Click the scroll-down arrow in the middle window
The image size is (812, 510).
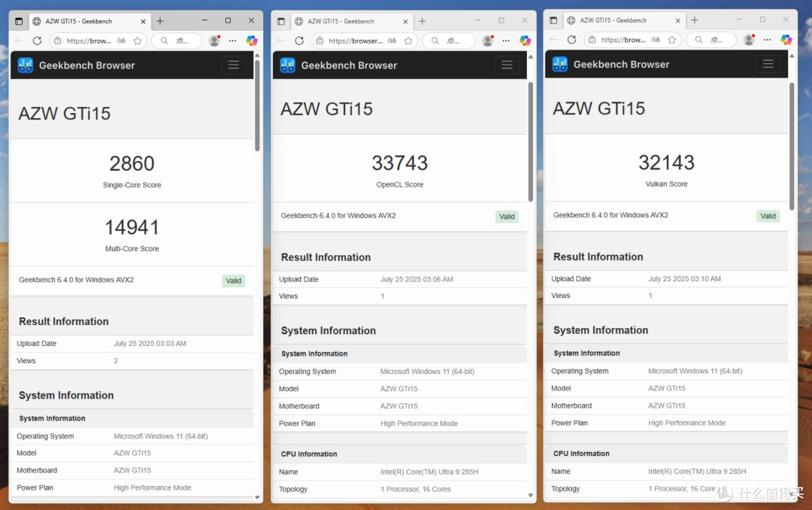pyautogui.click(x=530, y=496)
